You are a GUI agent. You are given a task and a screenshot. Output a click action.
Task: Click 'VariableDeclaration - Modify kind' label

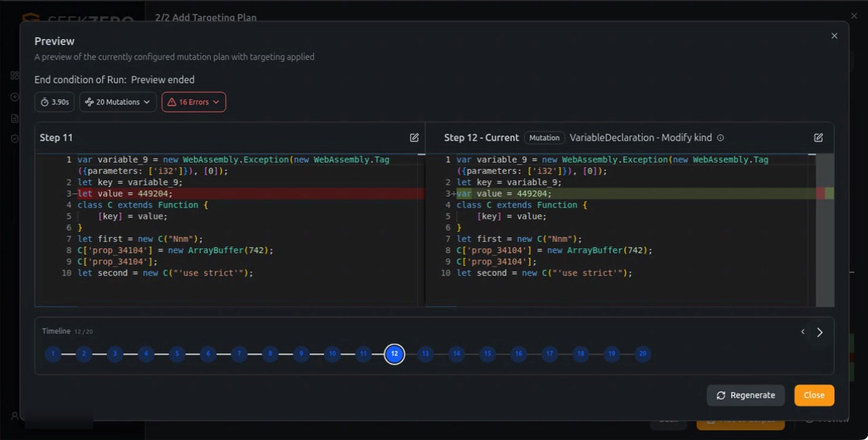pyautogui.click(x=641, y=138)
